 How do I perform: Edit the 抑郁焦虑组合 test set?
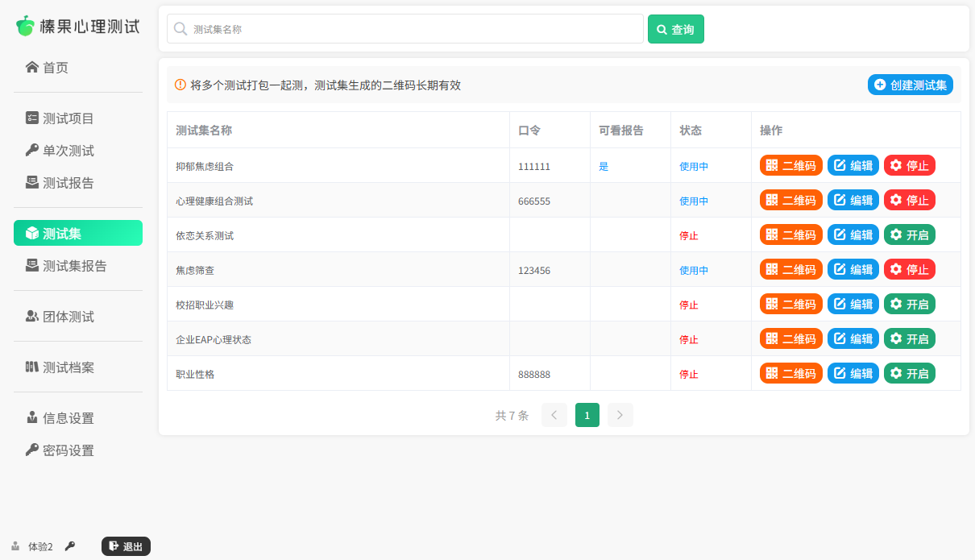pos(853,165)
